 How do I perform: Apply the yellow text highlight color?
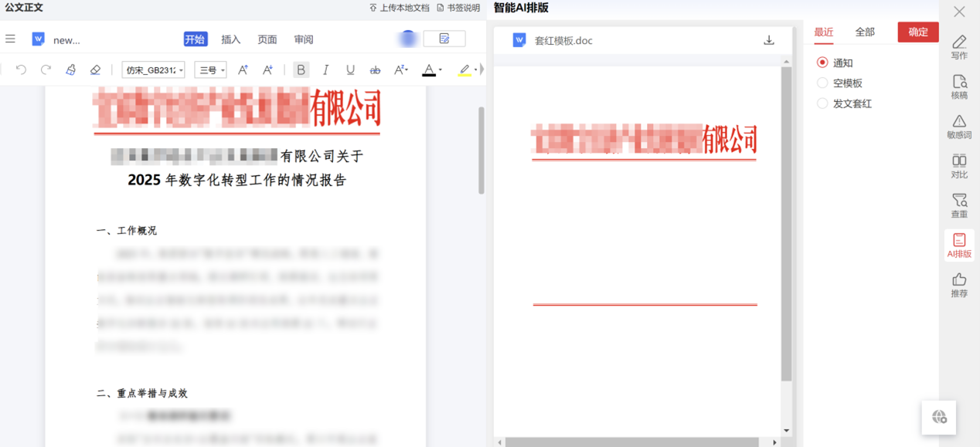(463, 69)
